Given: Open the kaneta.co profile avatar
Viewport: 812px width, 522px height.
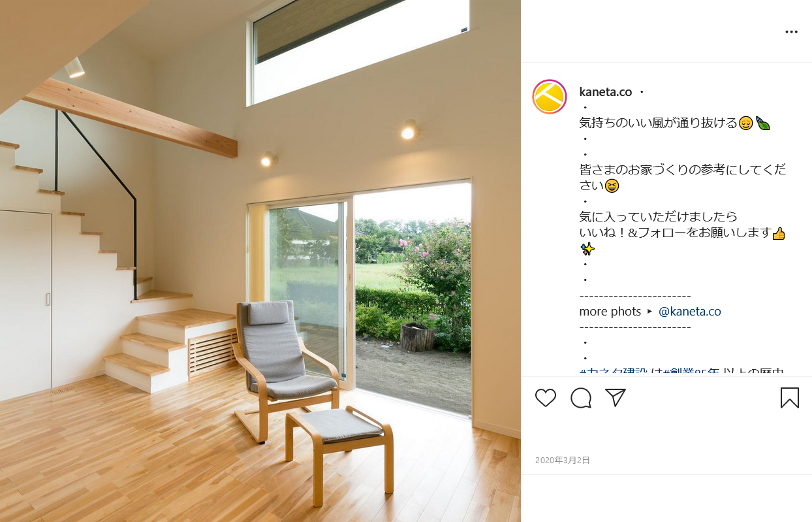Looking at the screenshot, I should (x=550, y=97).
